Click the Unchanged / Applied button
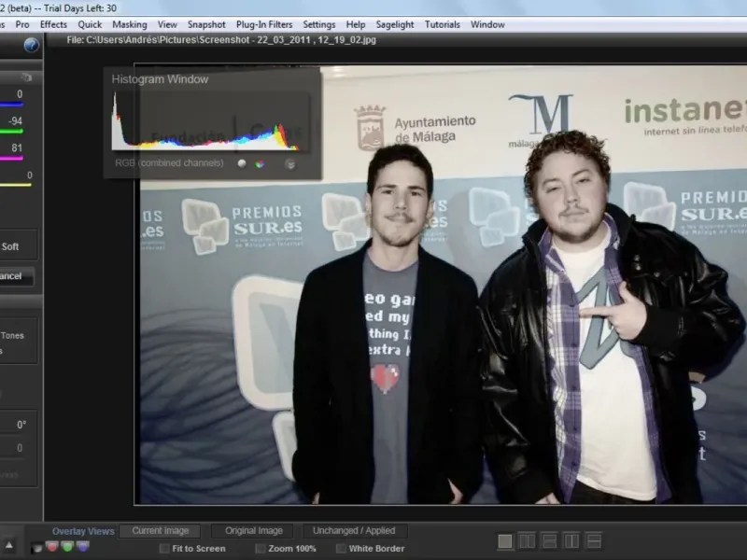The width and height of the screenshot is (747, 560). [354, 530]
